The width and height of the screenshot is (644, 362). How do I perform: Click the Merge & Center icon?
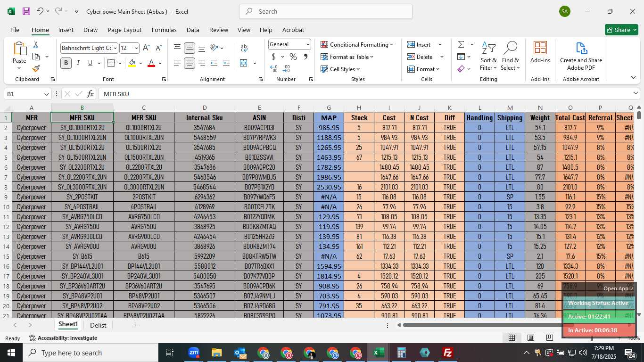244,63
